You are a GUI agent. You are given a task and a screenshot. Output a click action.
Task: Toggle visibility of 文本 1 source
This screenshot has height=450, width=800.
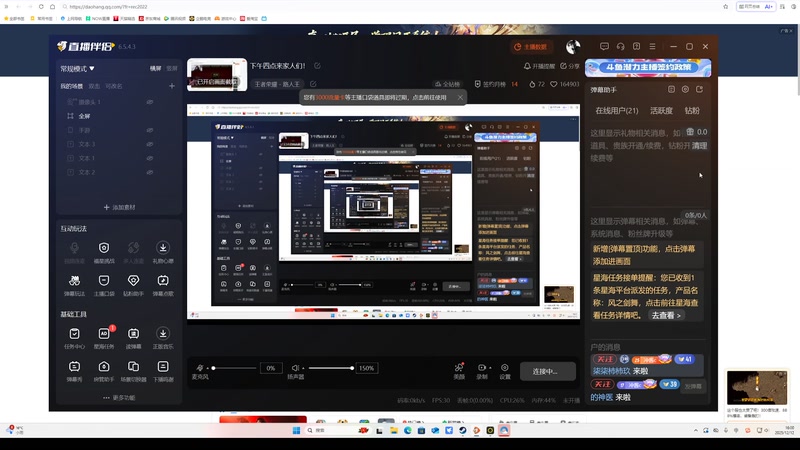(x=150, y=158)
